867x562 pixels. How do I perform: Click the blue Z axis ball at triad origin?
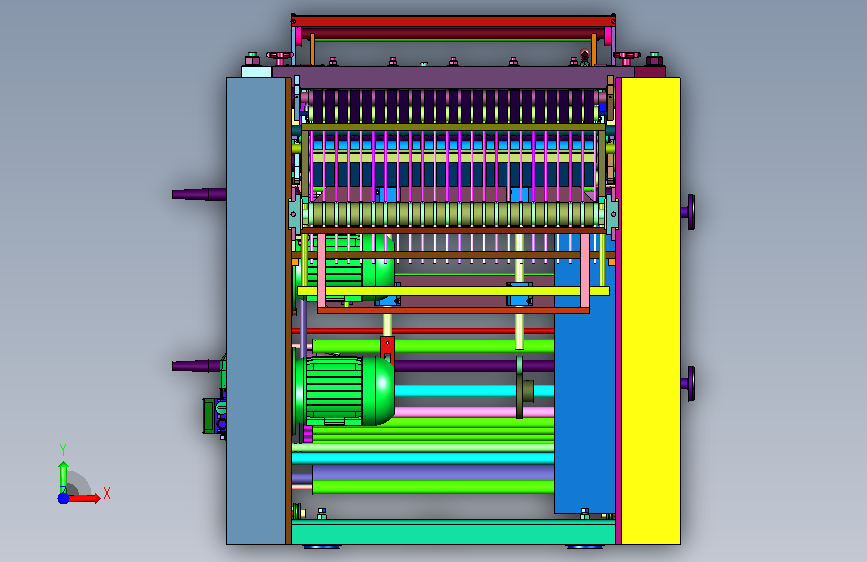click(64, 498)
